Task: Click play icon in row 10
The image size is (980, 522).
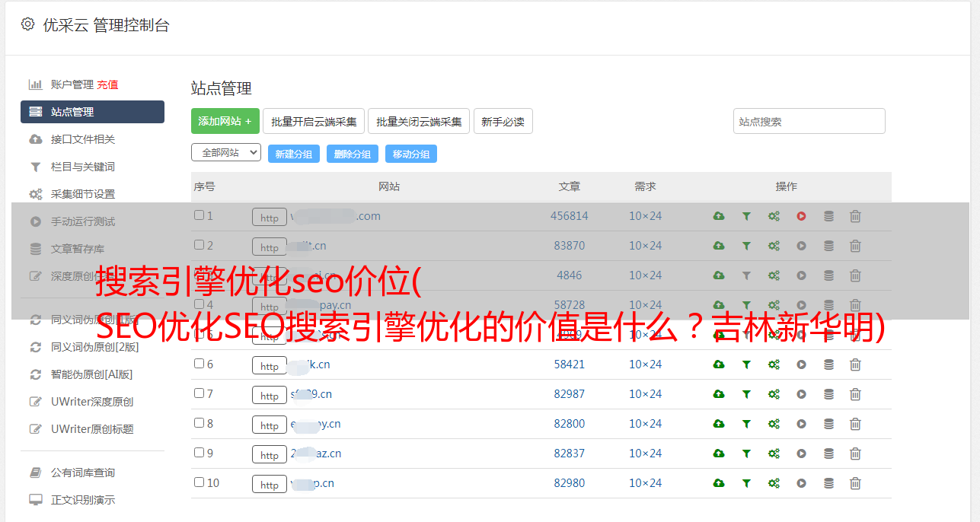Action: pos(801,483)
